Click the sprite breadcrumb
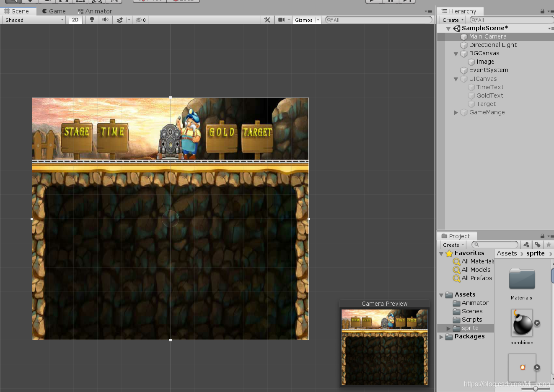This screenshot has height=392, width=554. click(536, 253)
